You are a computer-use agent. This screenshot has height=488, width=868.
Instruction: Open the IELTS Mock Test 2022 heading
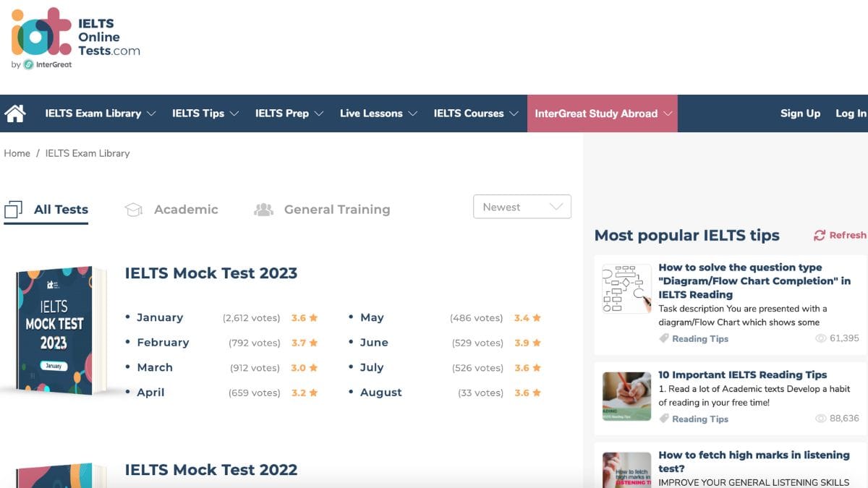click(211, 470)
